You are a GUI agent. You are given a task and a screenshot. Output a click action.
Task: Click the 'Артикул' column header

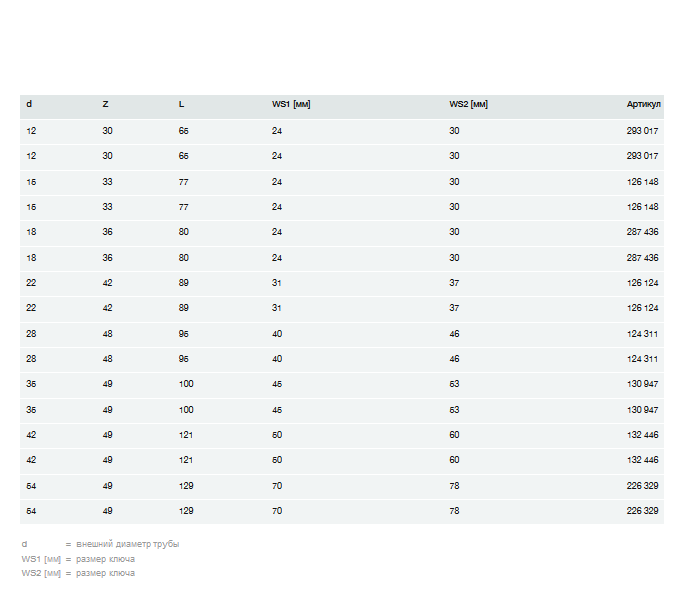click(x=642, y=105)
